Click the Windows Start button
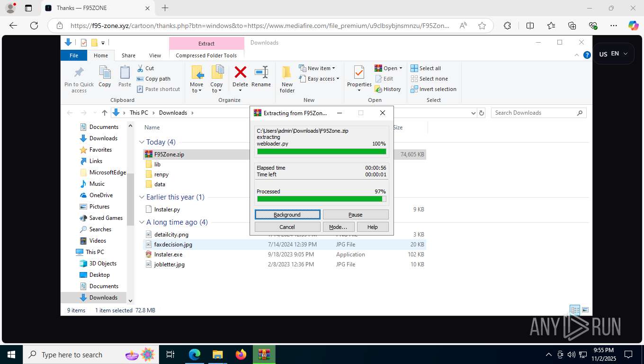 click(x=11, y=355)
